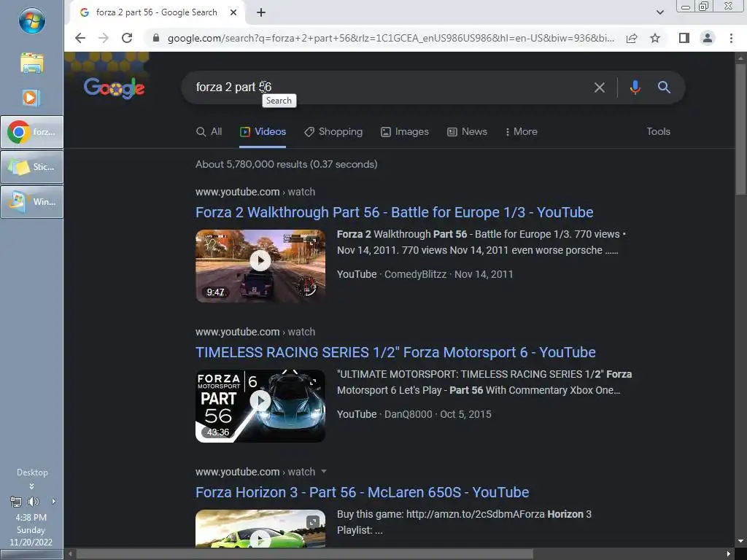Bookmark this page with star icon
Image resolution: width=747 pixels, height=560 pixels.
[655, 38]
